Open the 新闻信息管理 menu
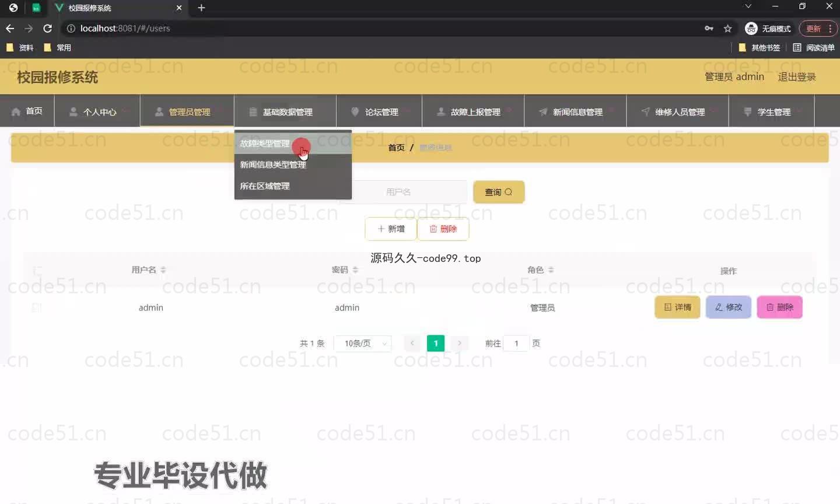This screenshot has height=504, width=840. 575,111
